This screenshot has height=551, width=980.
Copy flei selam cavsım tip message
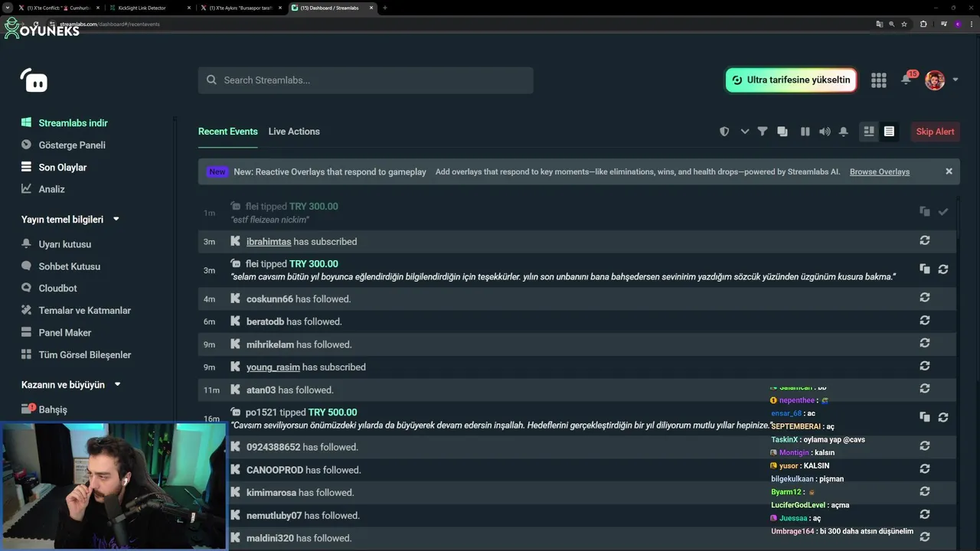[925, 269]
